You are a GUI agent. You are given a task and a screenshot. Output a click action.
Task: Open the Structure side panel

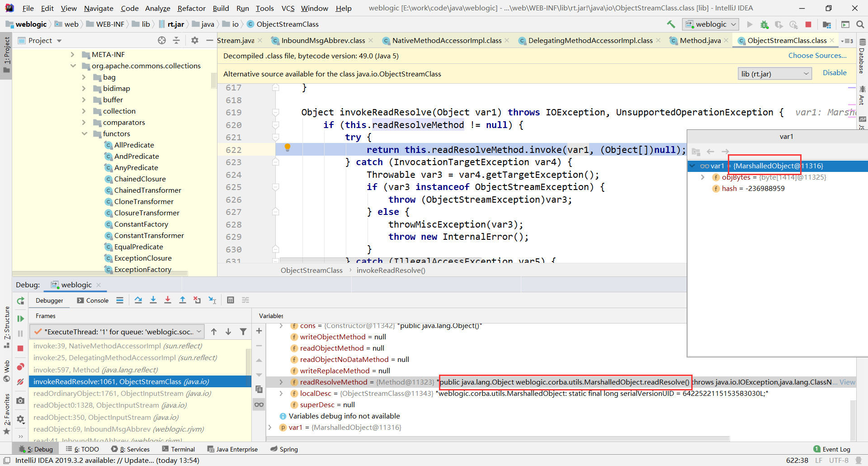pyautogui.click(x=6, y=327)
